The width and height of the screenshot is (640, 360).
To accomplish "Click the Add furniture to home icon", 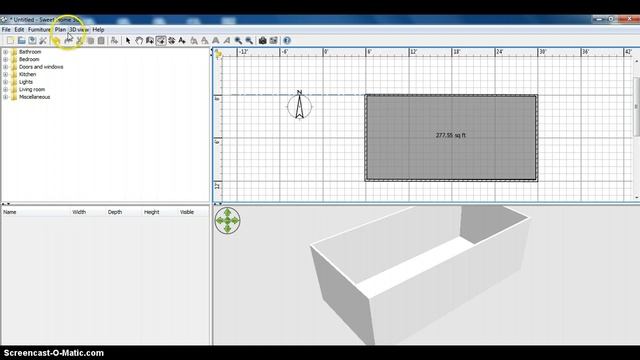I will (114, 40).
